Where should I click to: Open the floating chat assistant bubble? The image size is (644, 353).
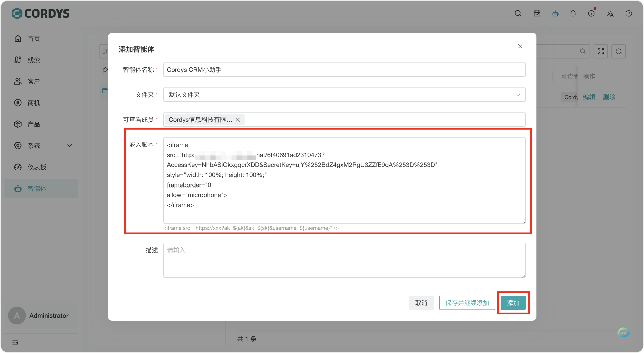pos(623,332)
